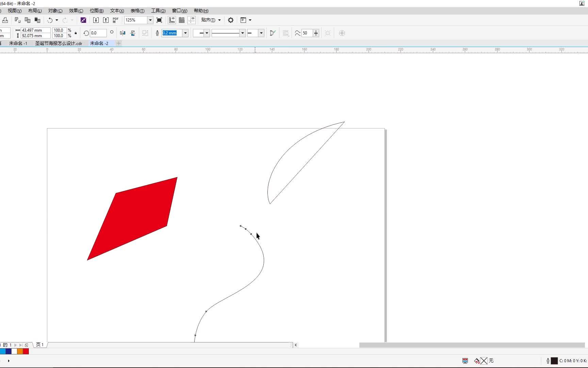Open the 位图(B) menu
588x368 pixels.
(97, 11)
